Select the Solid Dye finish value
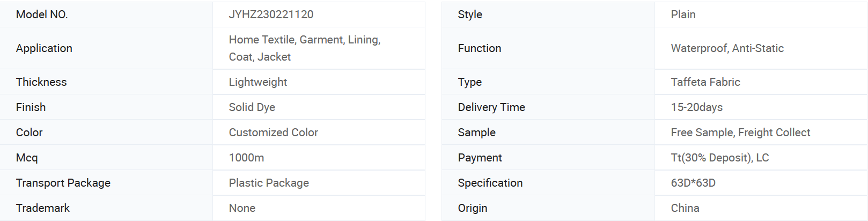The height and width of the screenshot is (221, 868). pos(252,107)
